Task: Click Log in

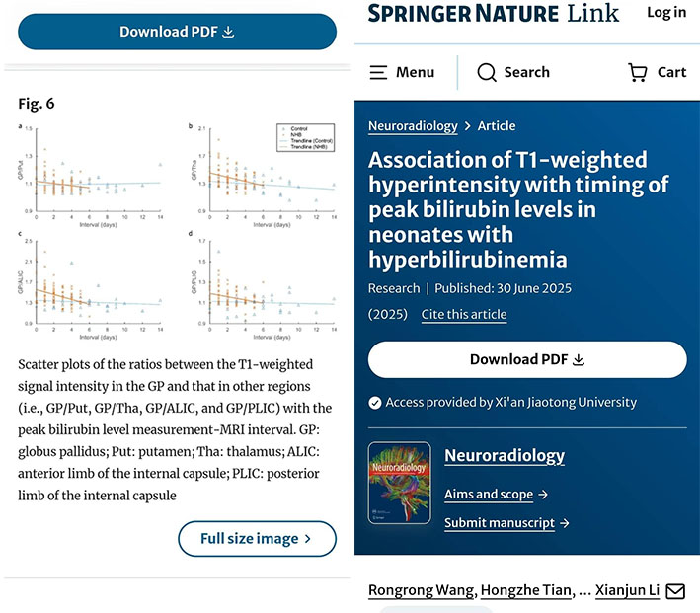Action: pyautogui.click(x=666, y=13)
